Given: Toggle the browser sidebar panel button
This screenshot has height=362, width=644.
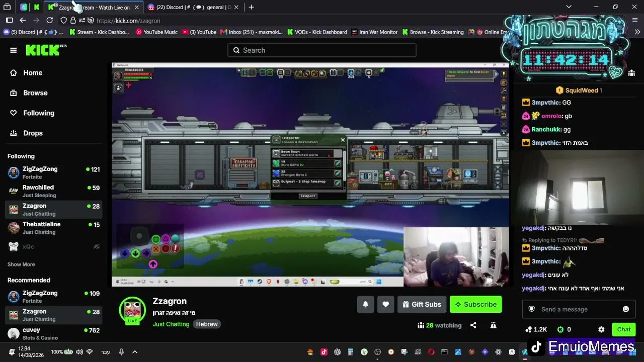Looking at the screenshot, I should [9, 20].
